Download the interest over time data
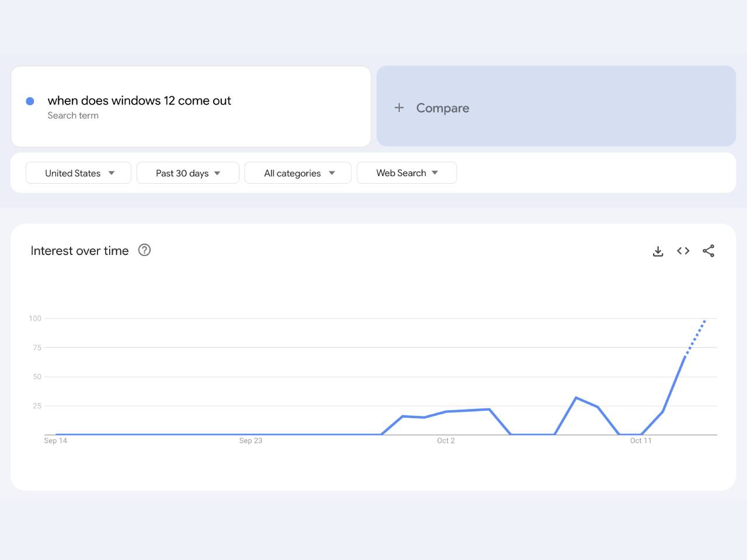The image size is (747, 560). pyautogui.click(x=658, y=251)
